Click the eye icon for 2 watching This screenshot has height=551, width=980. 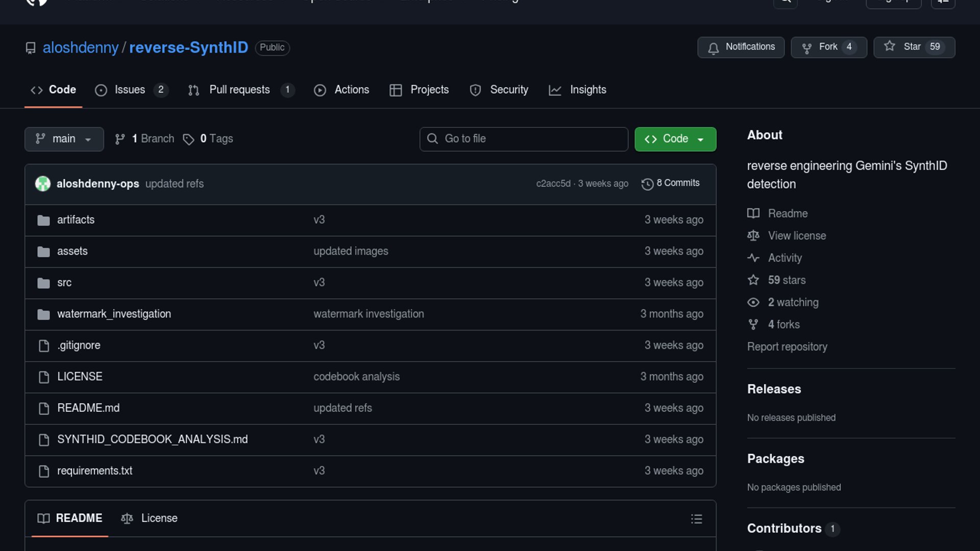753,303
